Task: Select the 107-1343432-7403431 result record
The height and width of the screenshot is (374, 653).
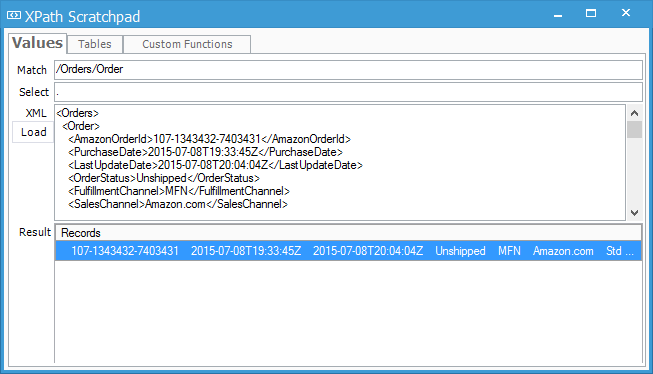Action: (348, 251)
